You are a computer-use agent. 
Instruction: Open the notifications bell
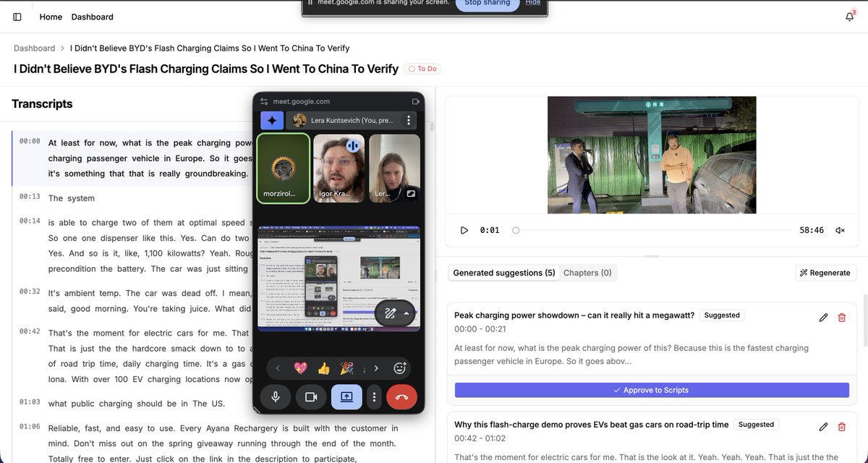[x=850, y=17]
